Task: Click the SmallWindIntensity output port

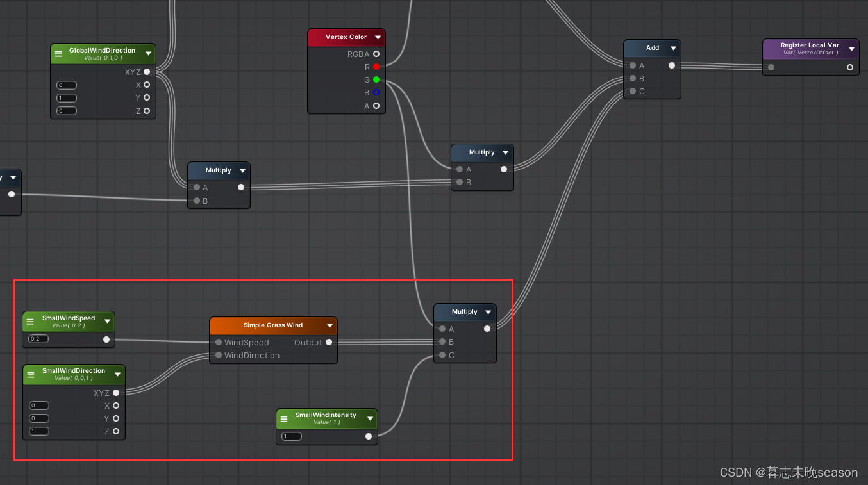Action: [x=369, y=436]
